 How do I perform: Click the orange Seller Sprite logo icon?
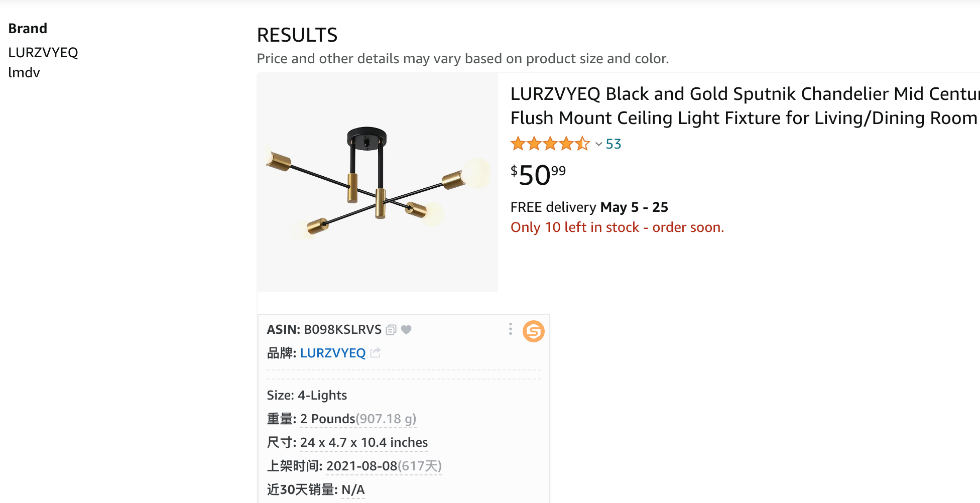[x=533, y=331]
